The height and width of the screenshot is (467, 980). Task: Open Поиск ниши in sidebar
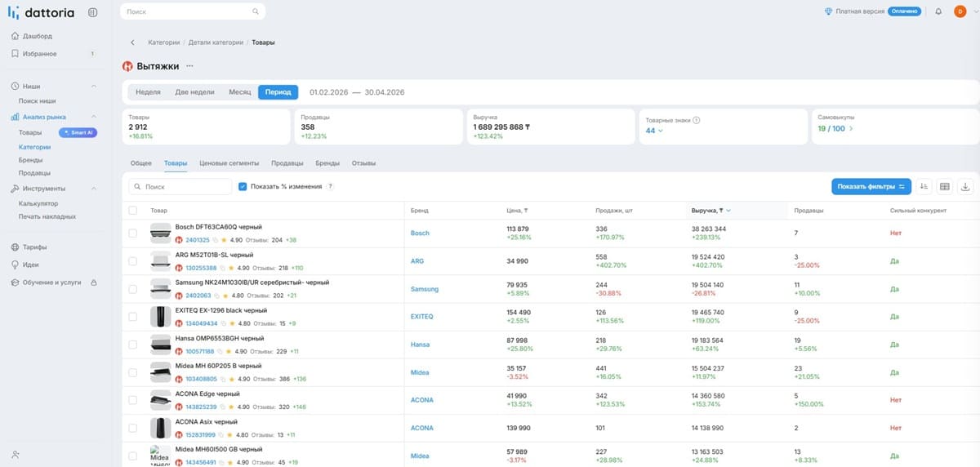[x=38, y=100]
